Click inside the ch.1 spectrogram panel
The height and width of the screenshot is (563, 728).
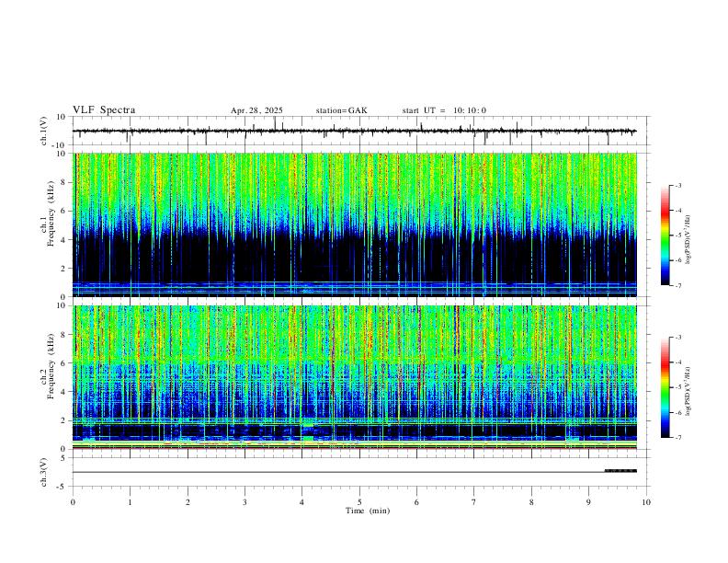pos(355,224)
